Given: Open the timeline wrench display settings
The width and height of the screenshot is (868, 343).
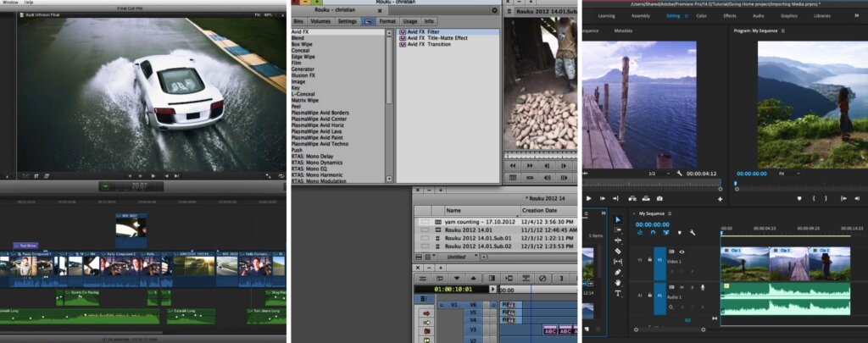Looking at the screenshot, I should 692,233.
